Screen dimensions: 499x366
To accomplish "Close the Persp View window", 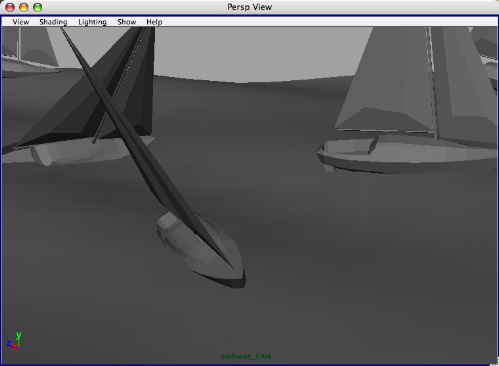I will point(10,7).
